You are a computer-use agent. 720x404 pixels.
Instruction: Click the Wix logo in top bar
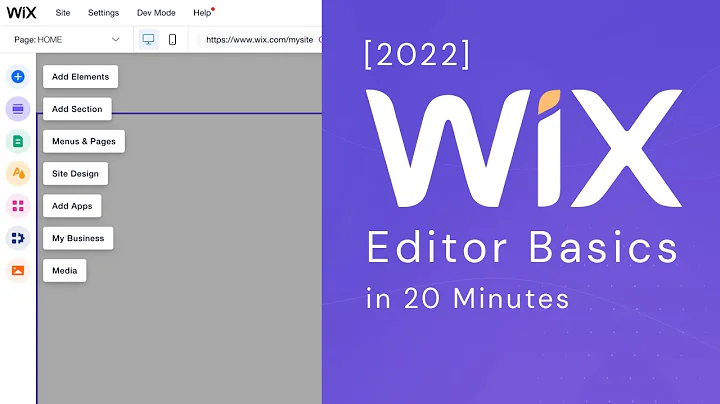pyautogui.click(x=21, y=12)
